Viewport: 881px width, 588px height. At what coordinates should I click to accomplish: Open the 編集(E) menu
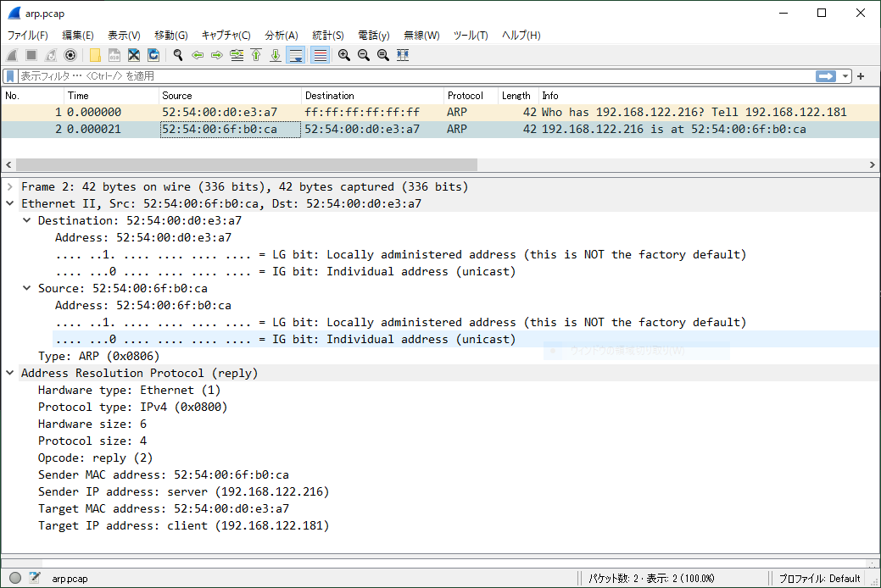[x=77, y=36]
